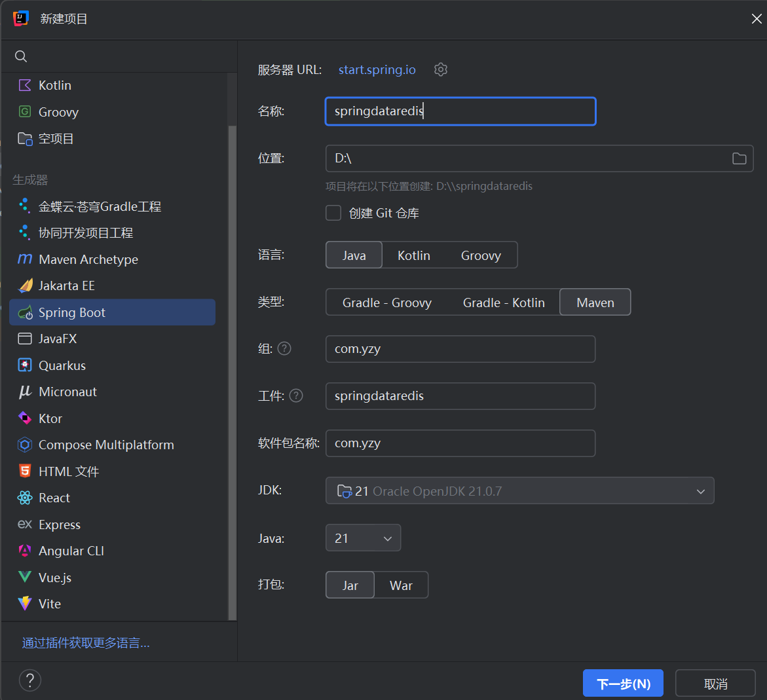
Task: Show help for 组 field
Action: click(x=284, y=348)
